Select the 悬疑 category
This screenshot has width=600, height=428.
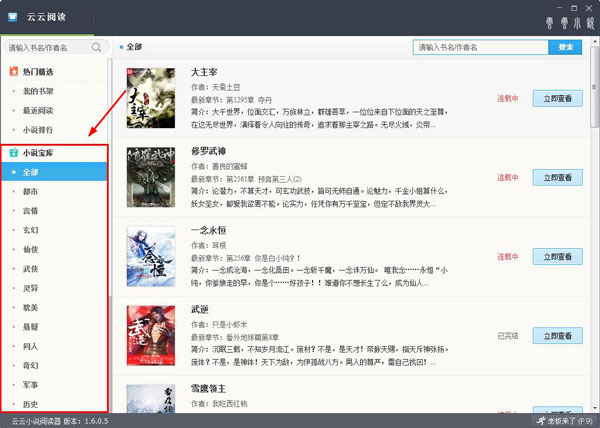click(31, 327)
